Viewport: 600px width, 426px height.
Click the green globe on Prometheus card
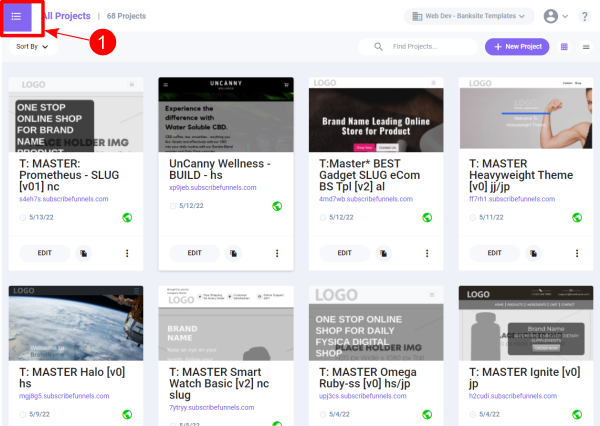(x=127, y=217)
